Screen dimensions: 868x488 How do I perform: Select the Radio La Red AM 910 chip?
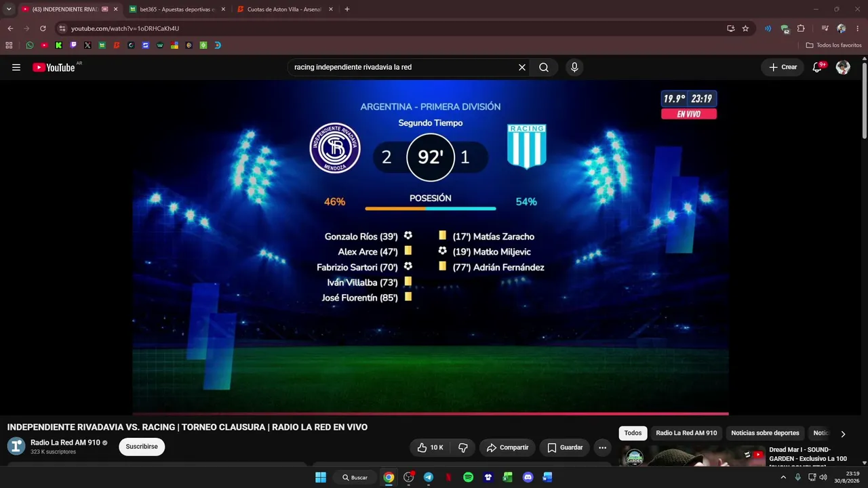686,433
